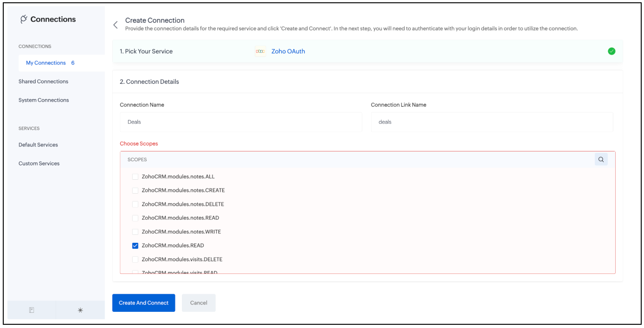Toggle the theme using the sun icon
644x328 pixels.
coord(80,309)
